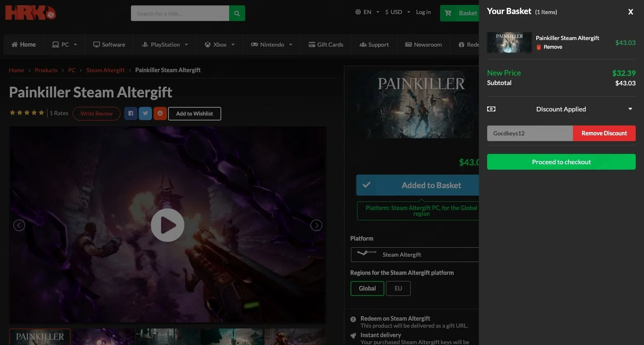Click the HRK logo
The image size is (644, 345).
31,13
